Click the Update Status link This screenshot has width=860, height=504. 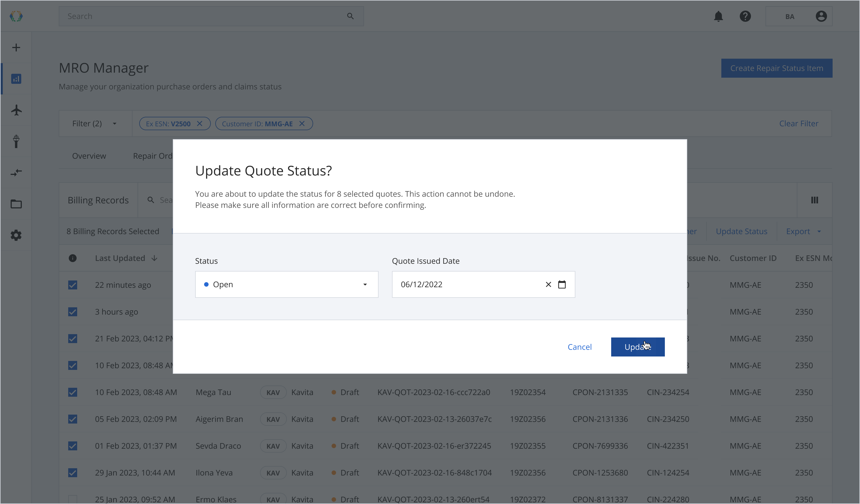741,231
